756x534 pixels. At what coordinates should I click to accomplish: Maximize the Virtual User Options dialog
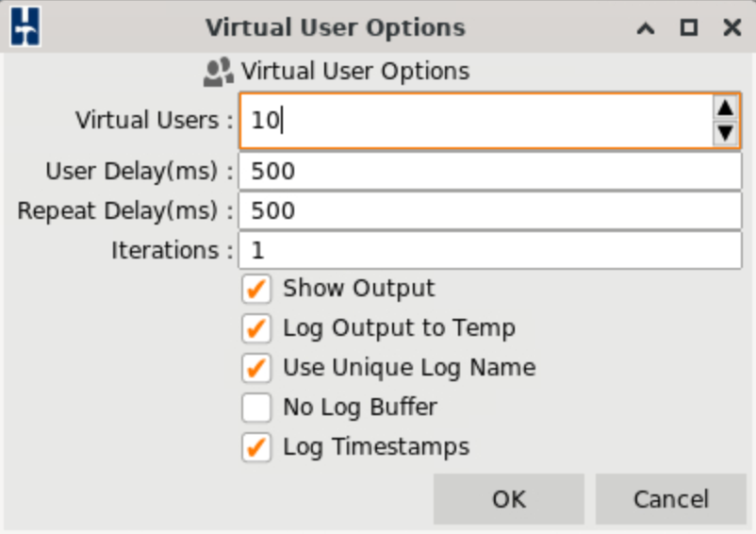coord(689,27)
